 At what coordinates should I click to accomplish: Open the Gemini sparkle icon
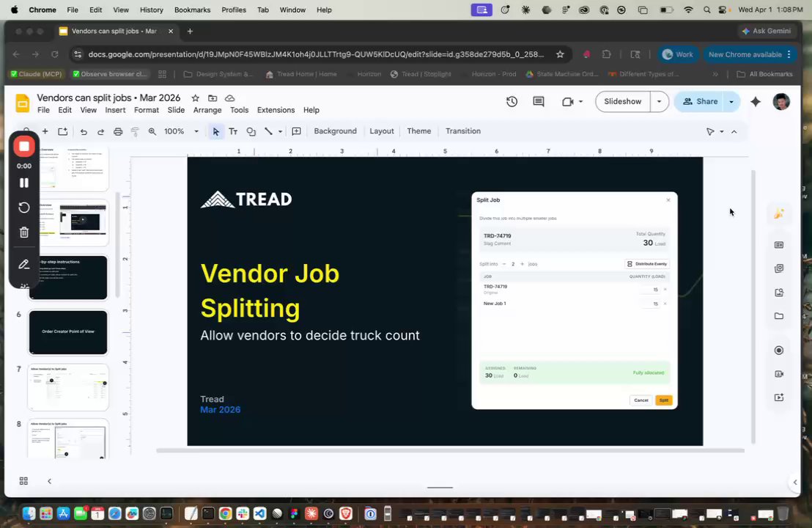pos(756,101)
